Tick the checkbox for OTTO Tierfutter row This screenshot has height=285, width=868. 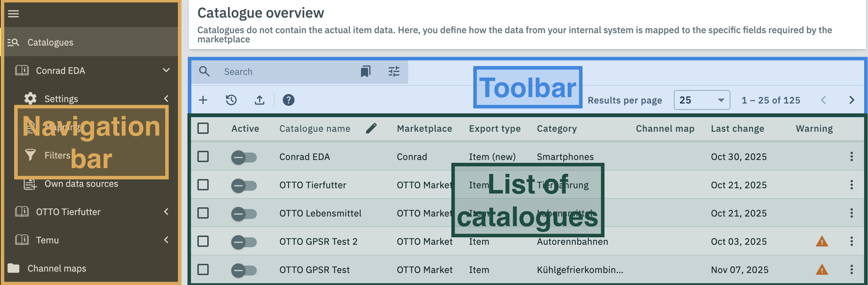coord(203,185)
